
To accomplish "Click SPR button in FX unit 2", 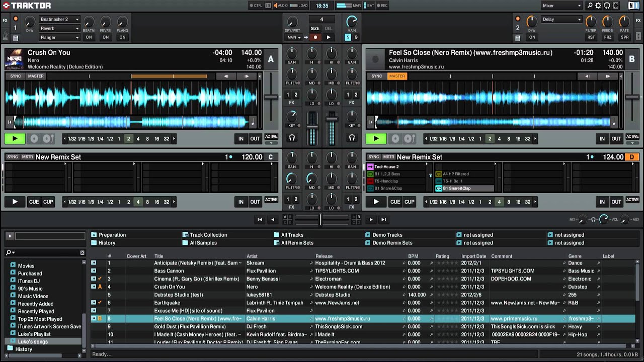I will [x=624, y=37].
